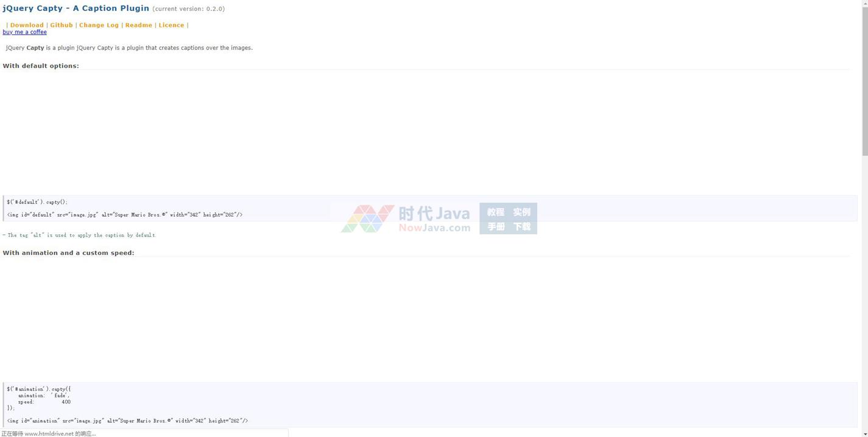Screen dimensions: 868x437
Task: Click the 'With animation and a custom speed:' heading
Action: tap(68, 253)
